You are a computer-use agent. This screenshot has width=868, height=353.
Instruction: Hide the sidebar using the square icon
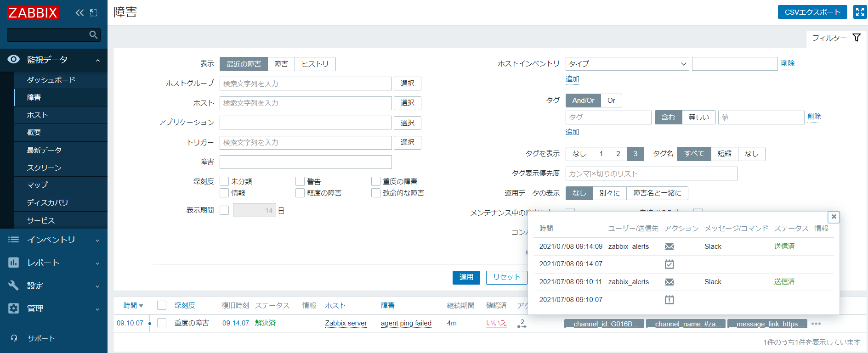point(93,13)
